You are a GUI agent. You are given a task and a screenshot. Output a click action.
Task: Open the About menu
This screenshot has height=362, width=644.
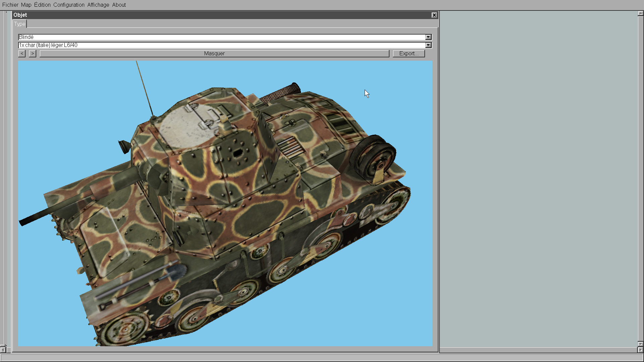coord(119,5)
